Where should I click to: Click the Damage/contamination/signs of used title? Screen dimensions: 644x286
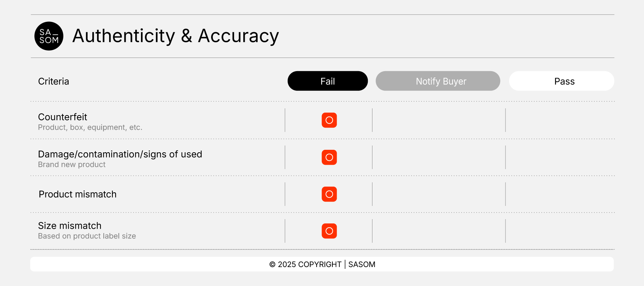tap(120, 154)
